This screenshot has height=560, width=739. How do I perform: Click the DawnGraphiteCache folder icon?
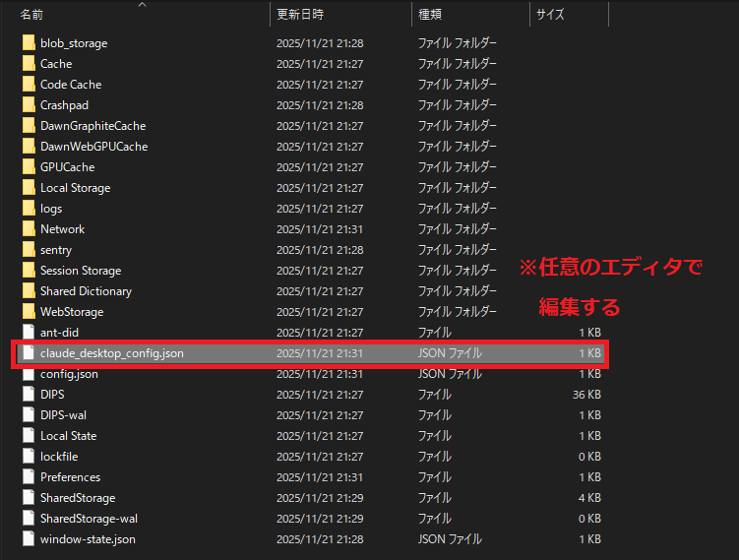[29, 126]
